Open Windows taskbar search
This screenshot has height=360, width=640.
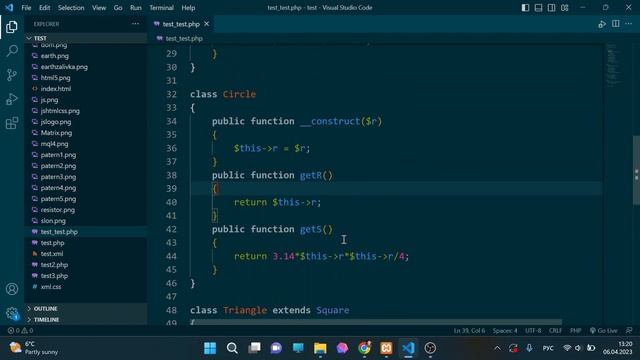232,348
